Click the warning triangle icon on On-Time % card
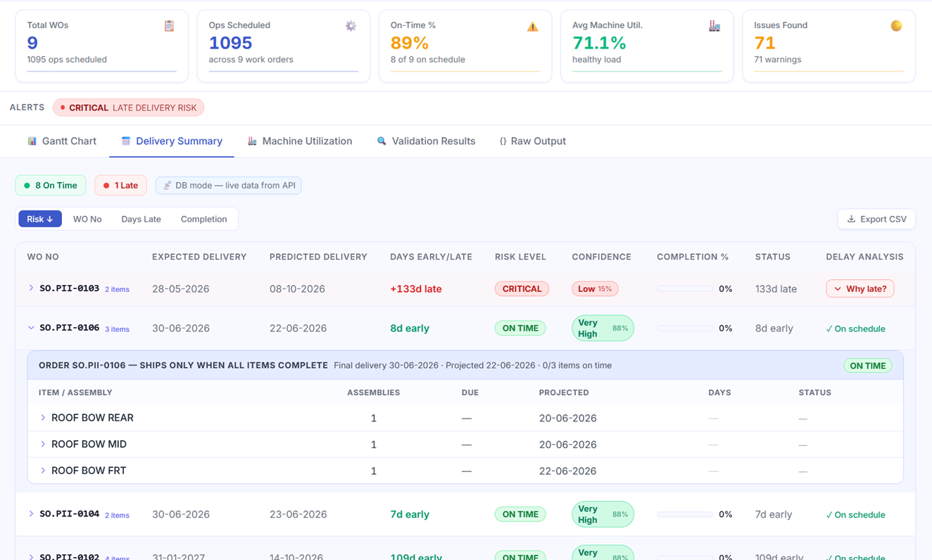Screen dimensions: 932x560 point(533,27)
